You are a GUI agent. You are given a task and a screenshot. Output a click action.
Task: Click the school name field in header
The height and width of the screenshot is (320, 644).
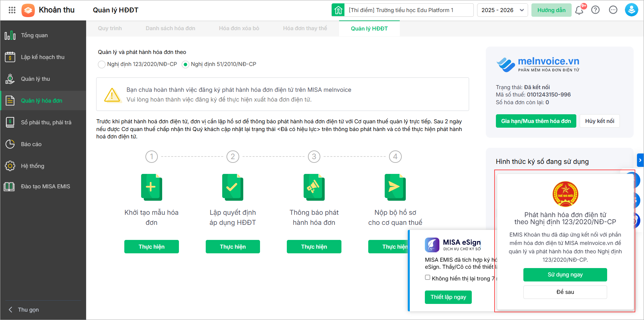(x=409, y=10)
